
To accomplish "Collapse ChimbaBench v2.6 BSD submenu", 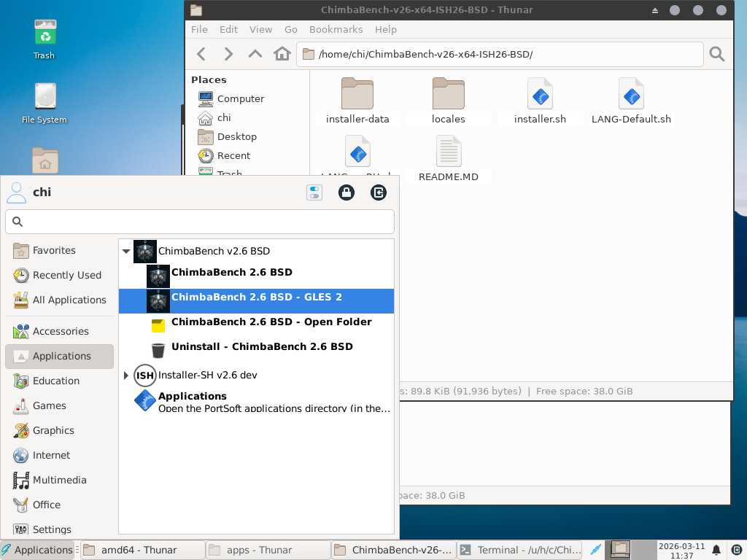I will (126, 251).
